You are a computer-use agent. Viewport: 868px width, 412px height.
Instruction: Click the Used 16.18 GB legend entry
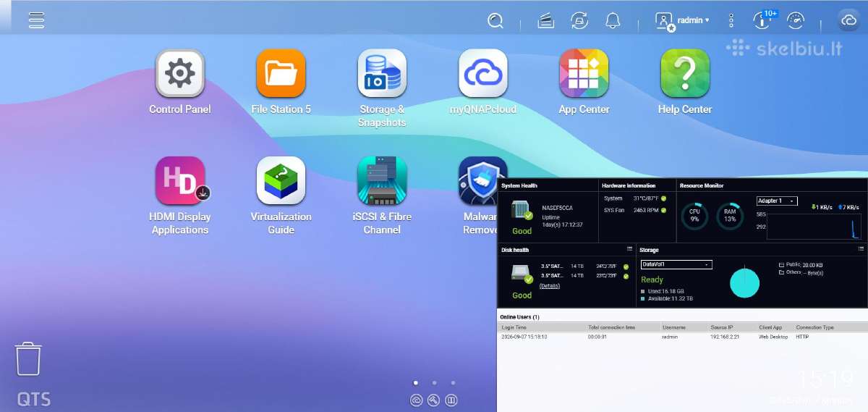click(663, 291)
